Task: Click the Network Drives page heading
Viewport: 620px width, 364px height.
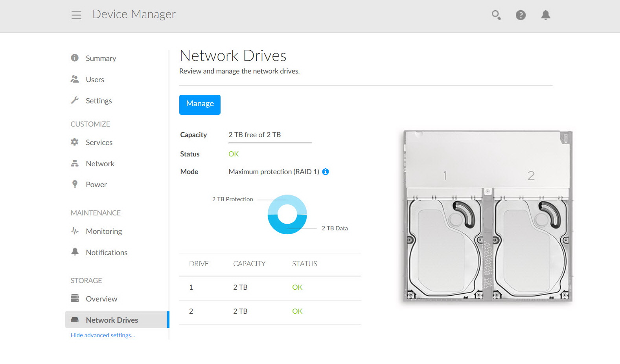Action: pos(233,56)
